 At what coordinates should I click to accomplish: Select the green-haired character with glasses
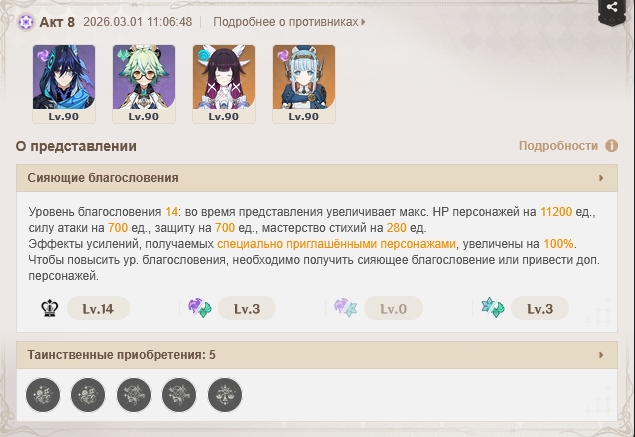(x=144, y=84)
